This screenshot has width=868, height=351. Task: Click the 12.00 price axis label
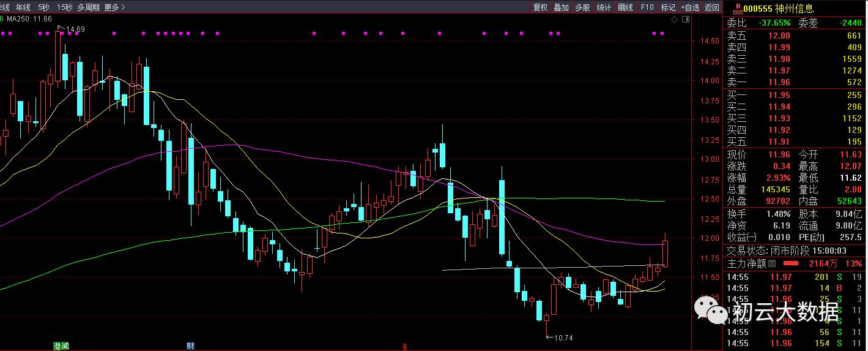click(x=710, y=238)
